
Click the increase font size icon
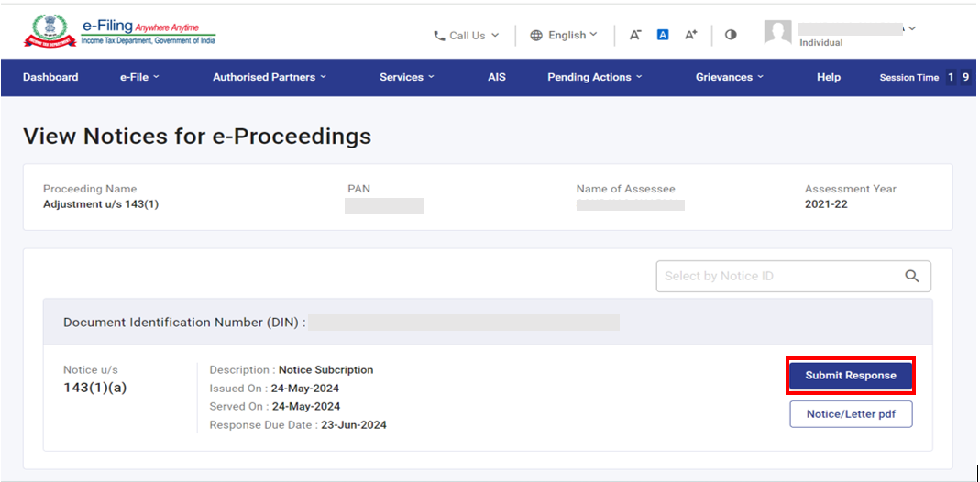click(691, 35)
